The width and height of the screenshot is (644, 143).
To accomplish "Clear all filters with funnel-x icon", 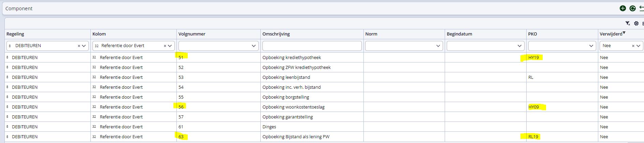I will coord(628,24).
